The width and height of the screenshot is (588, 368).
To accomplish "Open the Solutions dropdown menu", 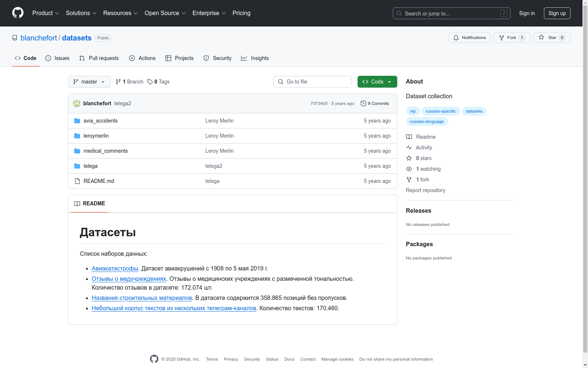I will [81, 13].
